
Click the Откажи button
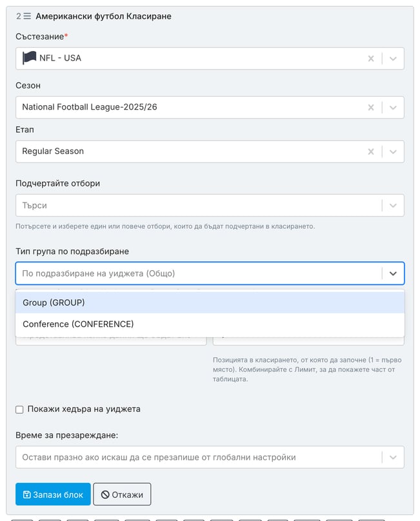[122, 494]
